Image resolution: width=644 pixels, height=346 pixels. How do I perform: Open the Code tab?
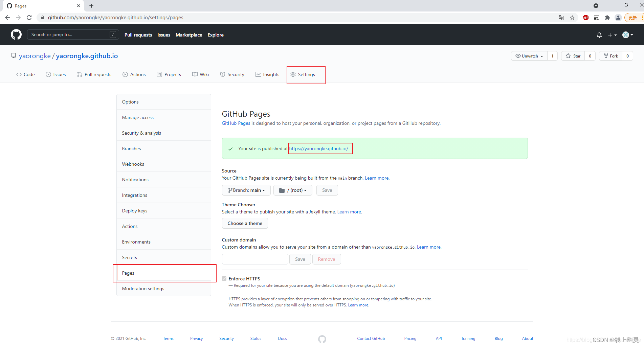tap(25, 74)
